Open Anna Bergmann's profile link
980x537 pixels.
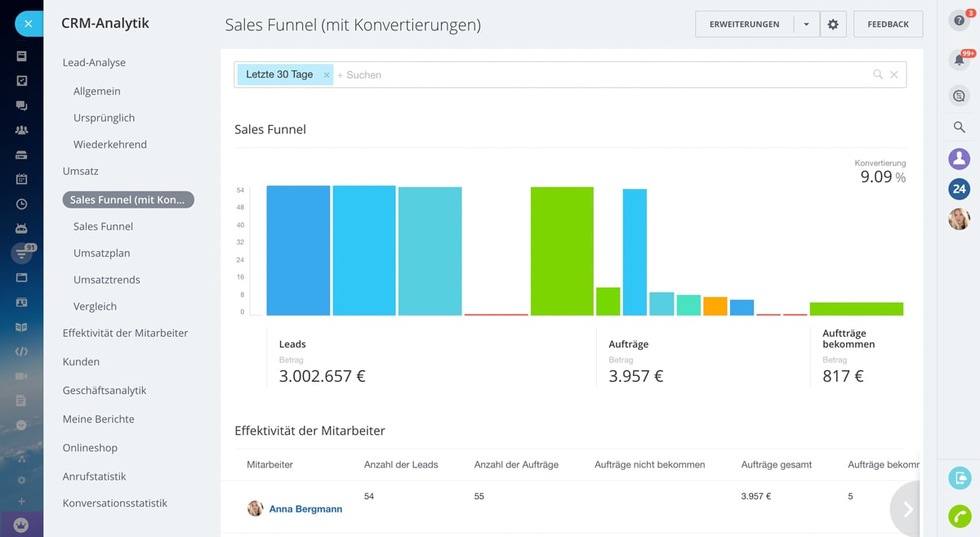(305, 509)
